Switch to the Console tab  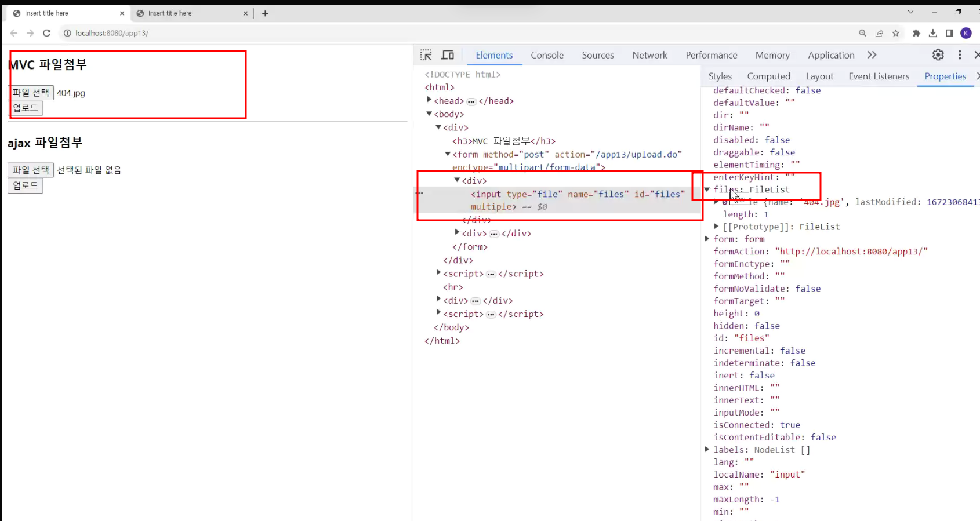click(547, 55)
